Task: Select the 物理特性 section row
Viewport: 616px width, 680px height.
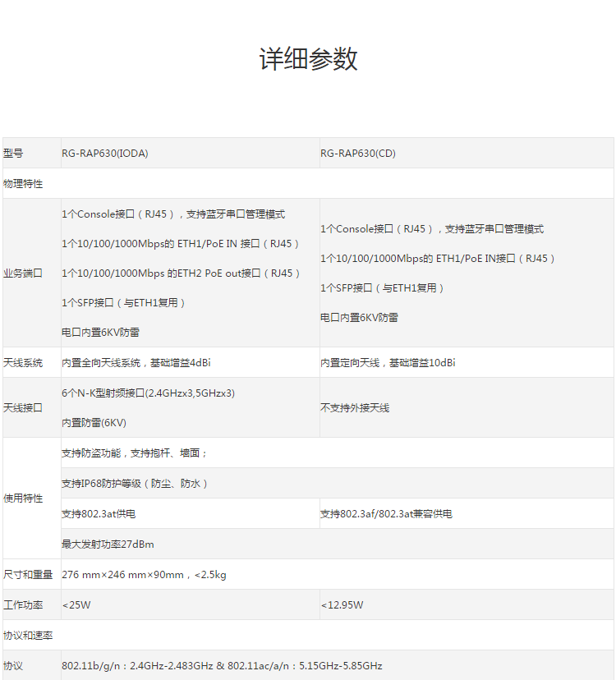Action: 308,183
